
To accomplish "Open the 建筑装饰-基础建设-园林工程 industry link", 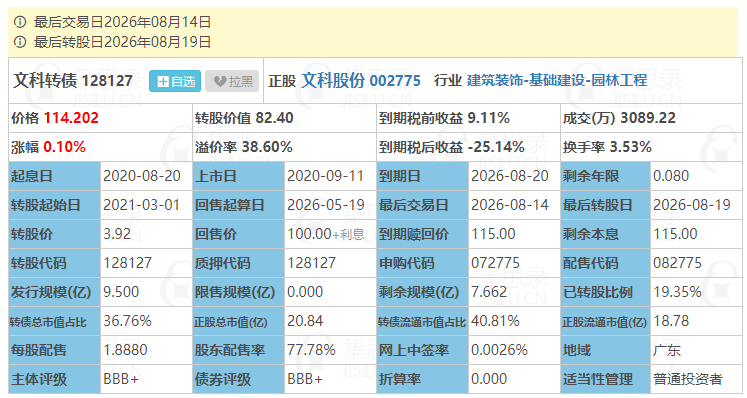I will click(x=557, y=81).
